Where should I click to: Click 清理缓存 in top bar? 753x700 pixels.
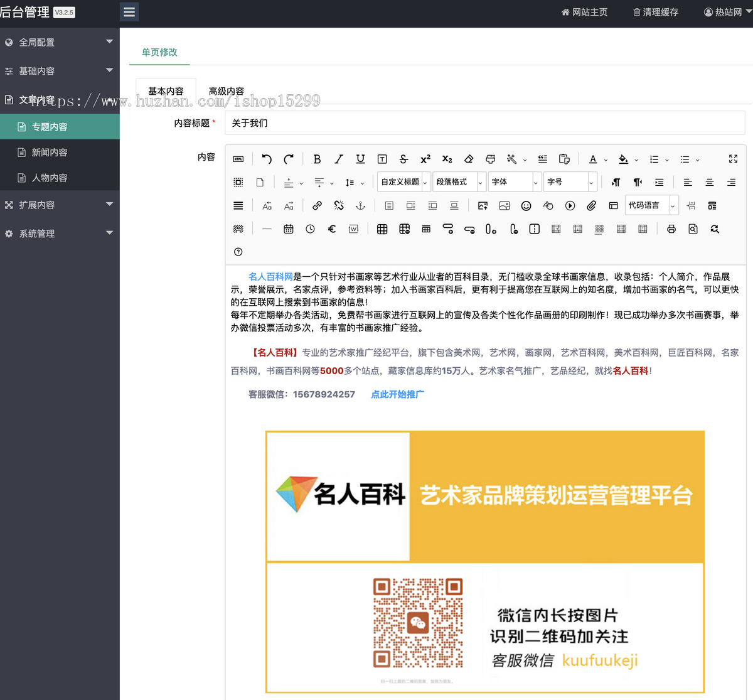pyautogui.click(x=656, y=12)
